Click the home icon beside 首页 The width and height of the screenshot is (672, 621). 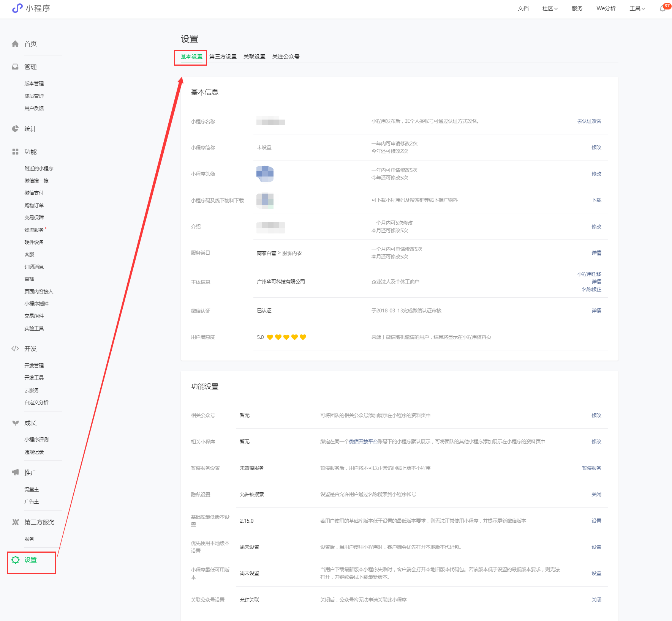pos(15,44)
